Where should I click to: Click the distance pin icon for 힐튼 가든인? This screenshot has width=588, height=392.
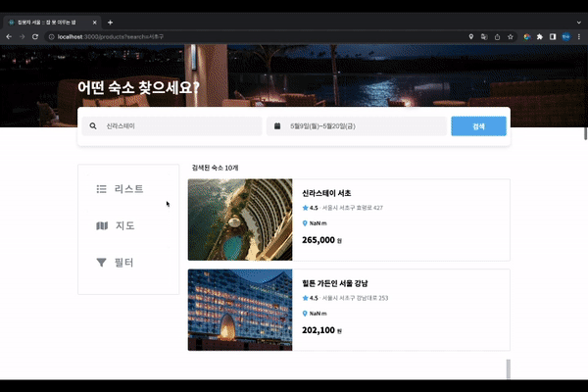click(x=305, y=314)
